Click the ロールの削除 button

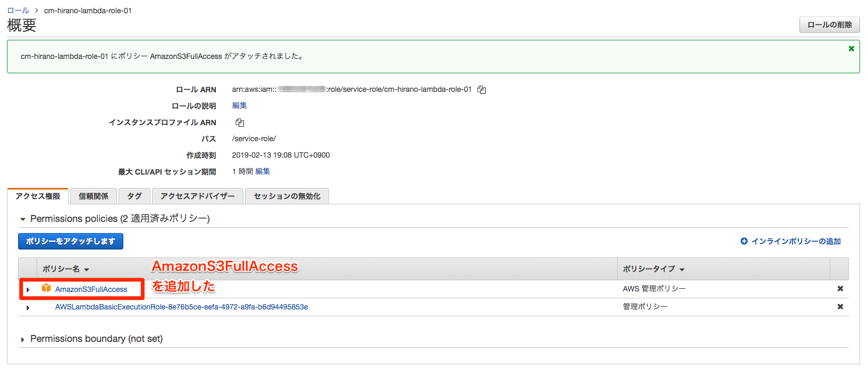click(830, 25)
